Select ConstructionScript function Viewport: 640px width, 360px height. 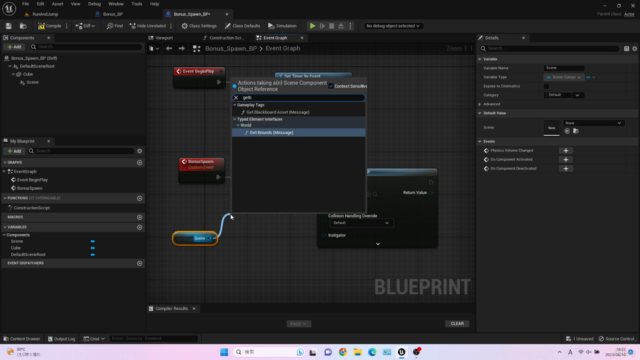pos(31,208)
